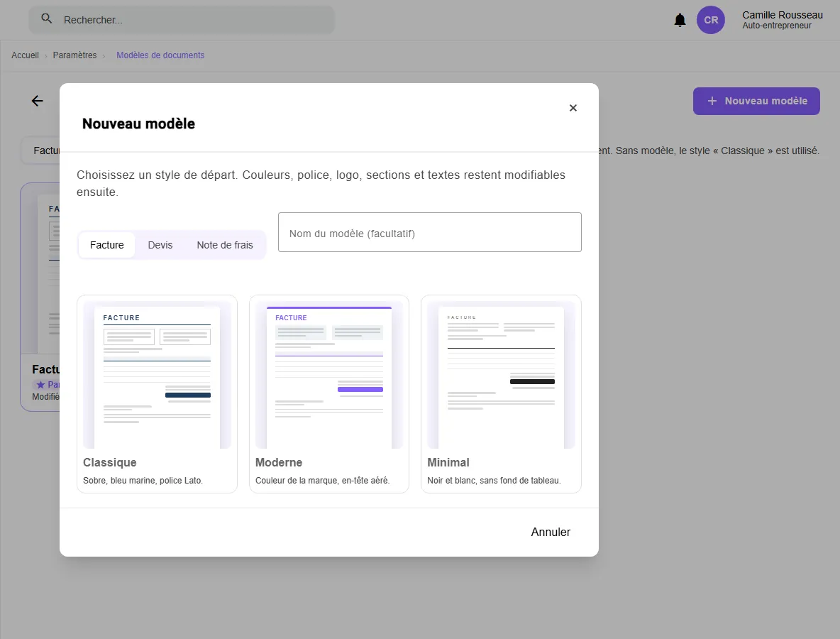The image size is (840, 639).
Task: Click the Nouveau modèle button behind dialog
Action: coord(756,101)
